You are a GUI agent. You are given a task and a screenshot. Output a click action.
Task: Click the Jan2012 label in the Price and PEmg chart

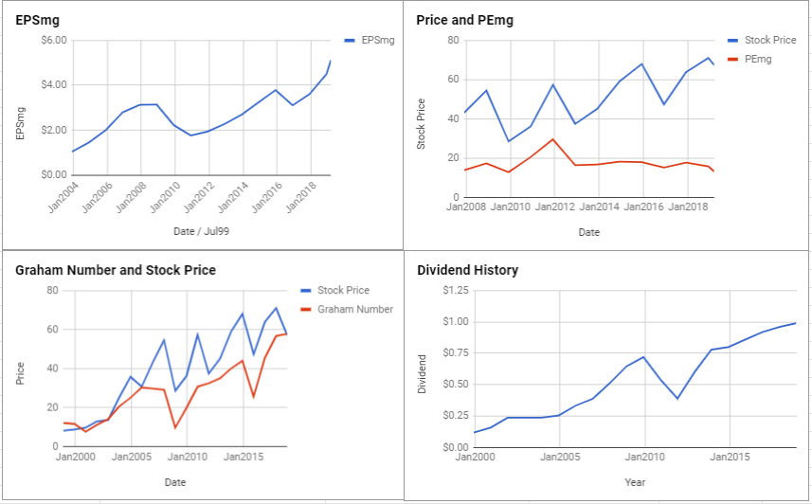554,207
